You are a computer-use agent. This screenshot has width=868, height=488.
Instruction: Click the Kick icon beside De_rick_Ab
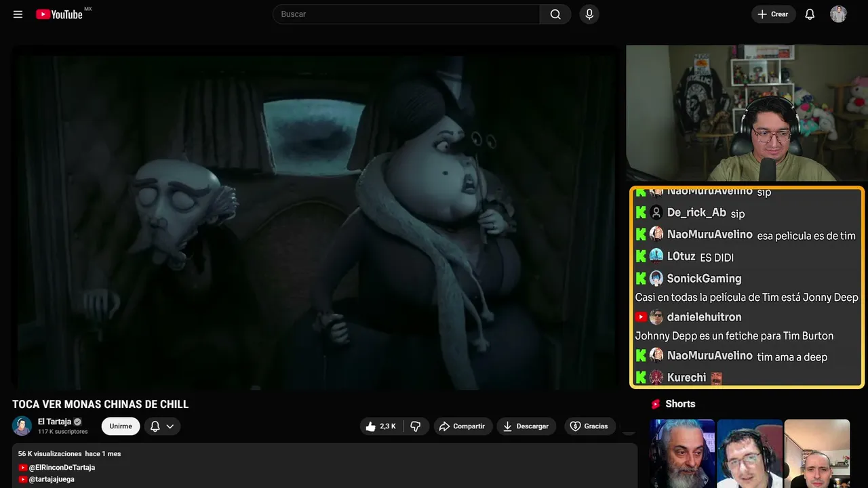tap(641, 213)
